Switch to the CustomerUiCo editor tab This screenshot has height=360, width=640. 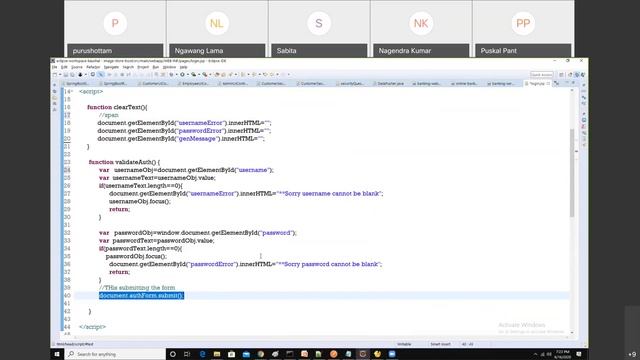(x=153, y=83)
